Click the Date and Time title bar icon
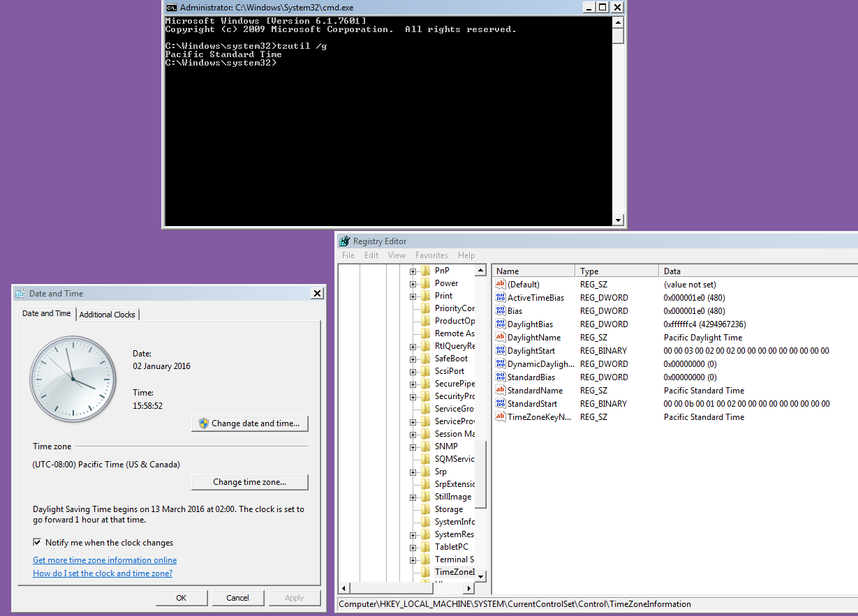 (20, 294)
